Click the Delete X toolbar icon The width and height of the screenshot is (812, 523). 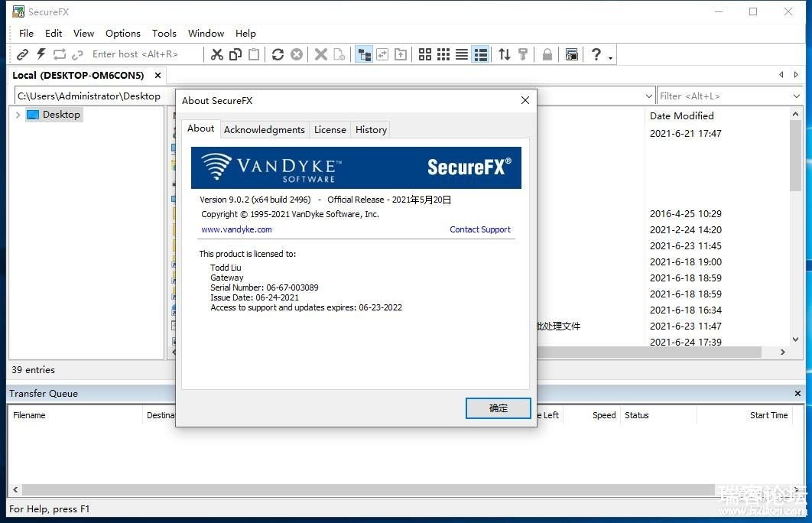click(x=321, y=54)
